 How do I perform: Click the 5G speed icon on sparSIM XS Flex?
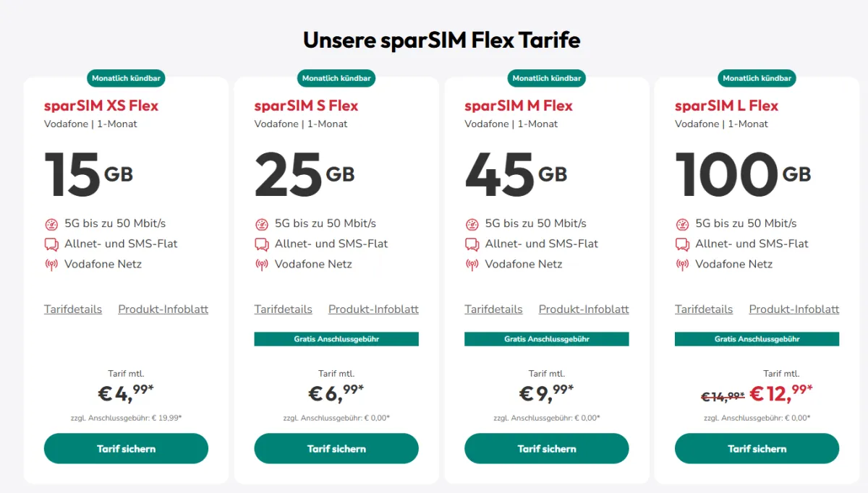tap(51, 223)
